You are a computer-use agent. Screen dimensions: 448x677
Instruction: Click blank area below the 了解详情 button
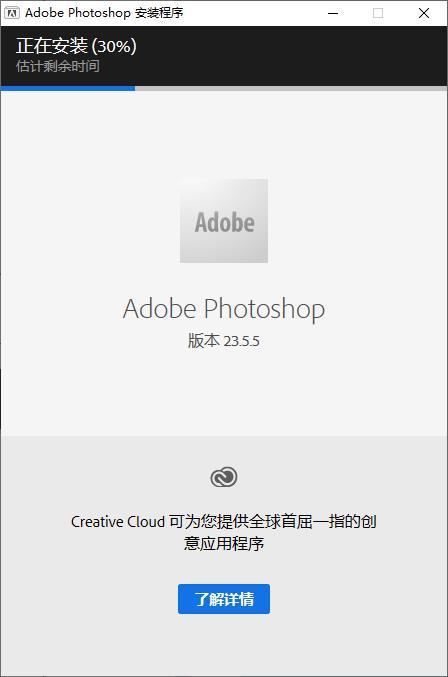click(224, 643)
